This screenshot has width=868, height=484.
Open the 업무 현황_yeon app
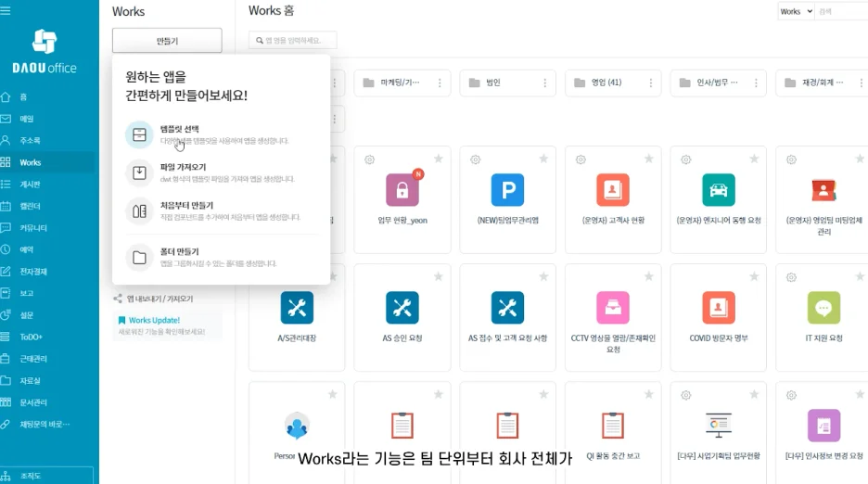pyautogui.click(x=402, y=199)
